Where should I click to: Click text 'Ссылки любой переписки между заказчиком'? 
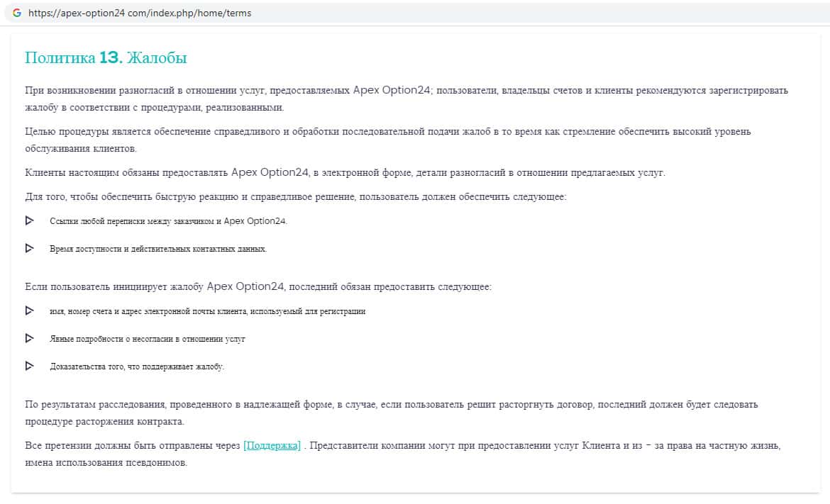point(132,221)
